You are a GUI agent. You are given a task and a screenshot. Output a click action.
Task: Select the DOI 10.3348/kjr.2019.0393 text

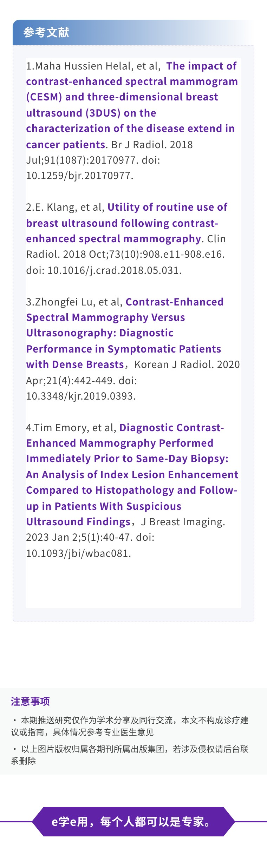click(80, 396)
